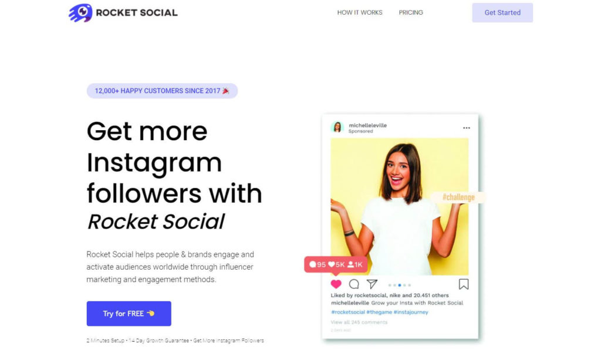
Task: Click the Try for FREE button
Action: click(129, 314)
